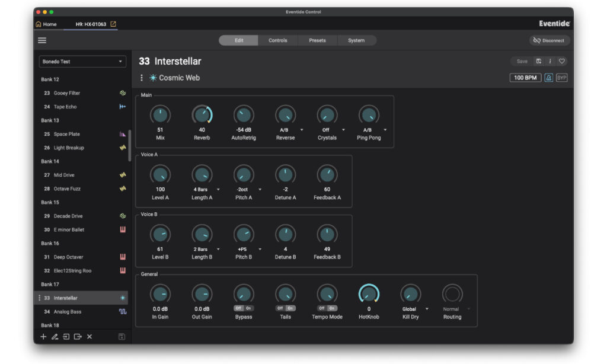Screen dimensions: 607x364
Task: Click the 100 BPM tempo field
Action: pos(525,78)
